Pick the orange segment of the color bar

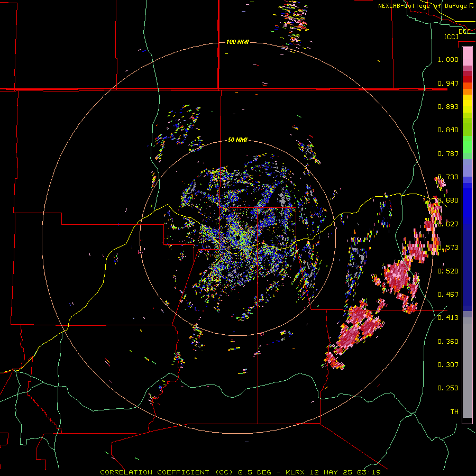(467, 91)
